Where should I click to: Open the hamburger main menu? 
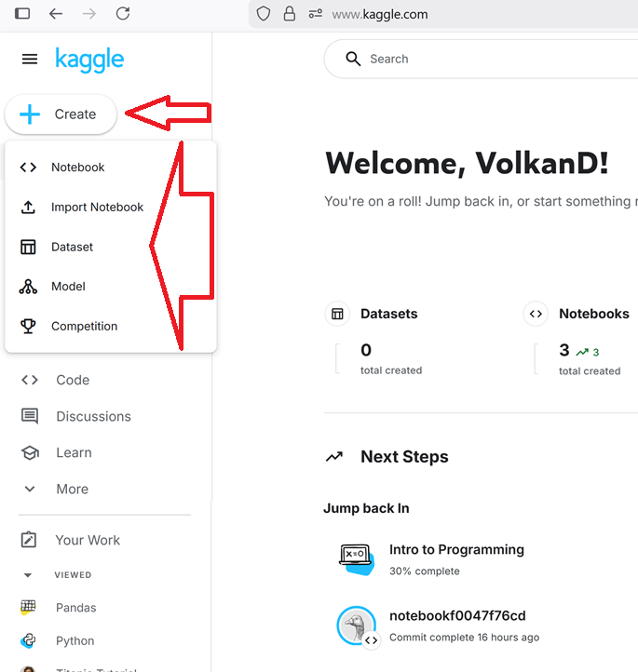pos(30,60)
